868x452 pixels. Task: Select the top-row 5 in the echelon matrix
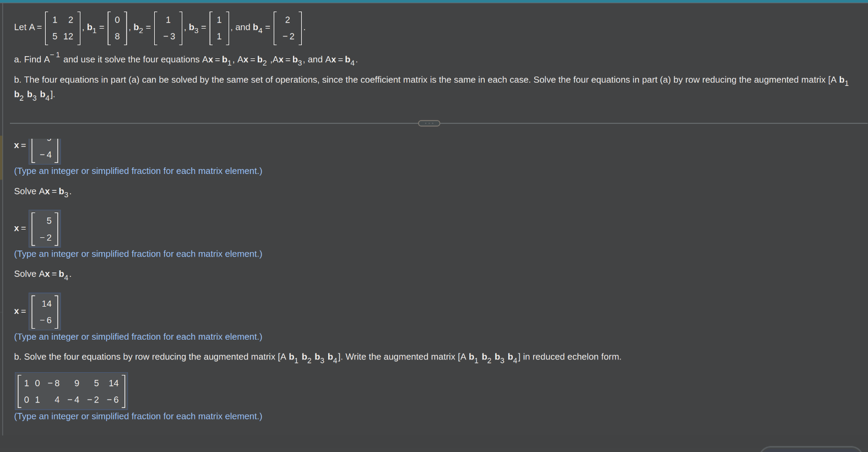click(96, 383)
